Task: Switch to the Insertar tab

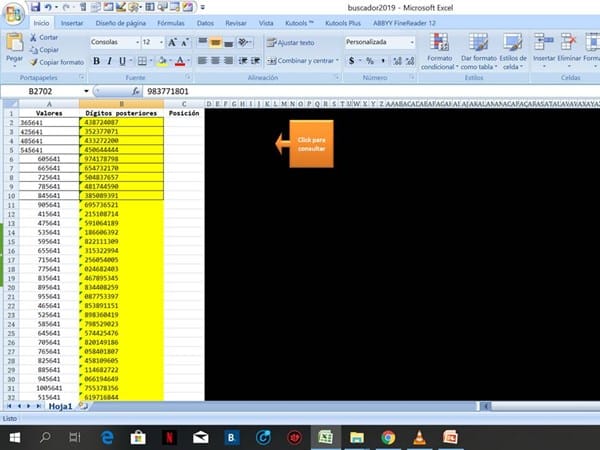Action: point(72,23)
